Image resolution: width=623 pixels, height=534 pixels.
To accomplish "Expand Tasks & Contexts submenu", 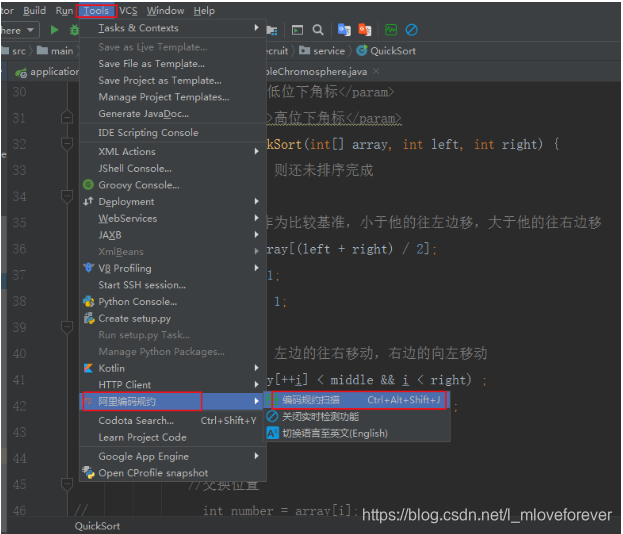I will click(173, 28).
